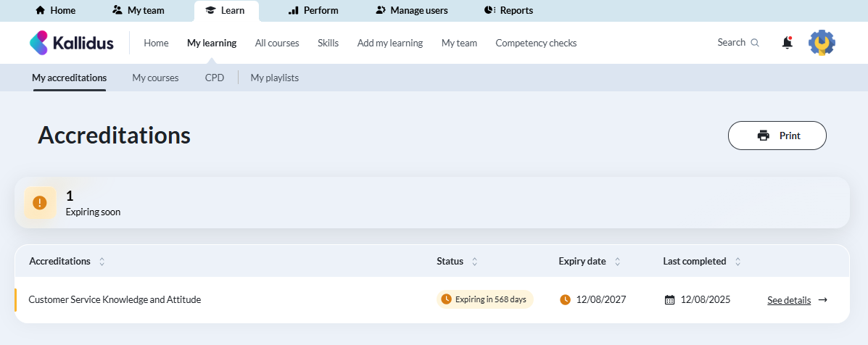The image size is (868, 345).
Task: Open the CPD sub-tab
Action: 214,78
